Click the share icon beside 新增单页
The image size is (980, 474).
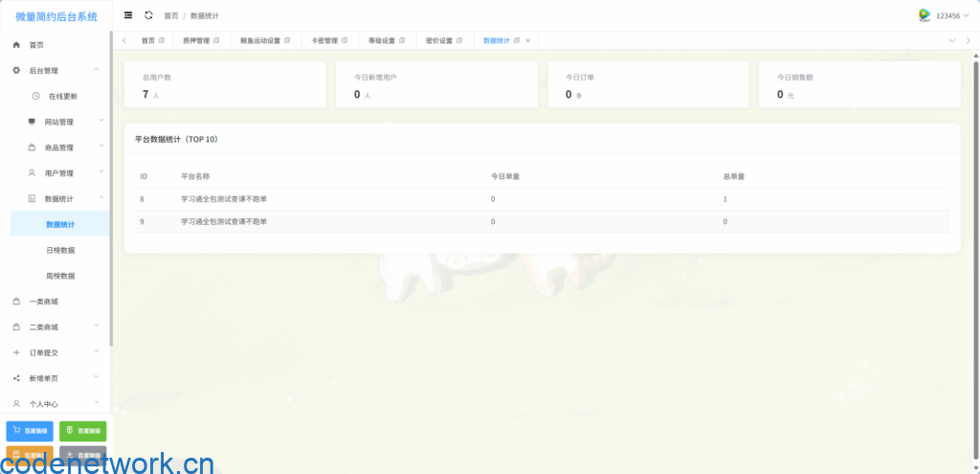pos(16,378)
